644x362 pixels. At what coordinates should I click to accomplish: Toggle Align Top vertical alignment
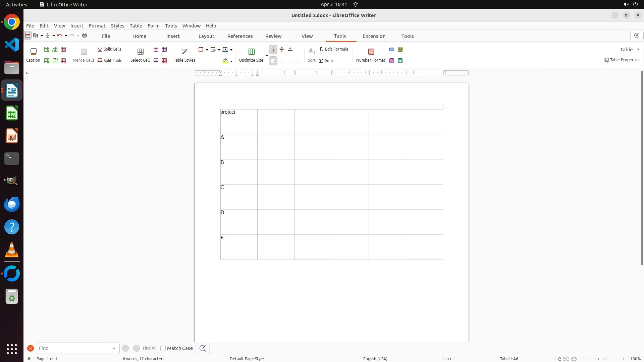coord(273,50)
